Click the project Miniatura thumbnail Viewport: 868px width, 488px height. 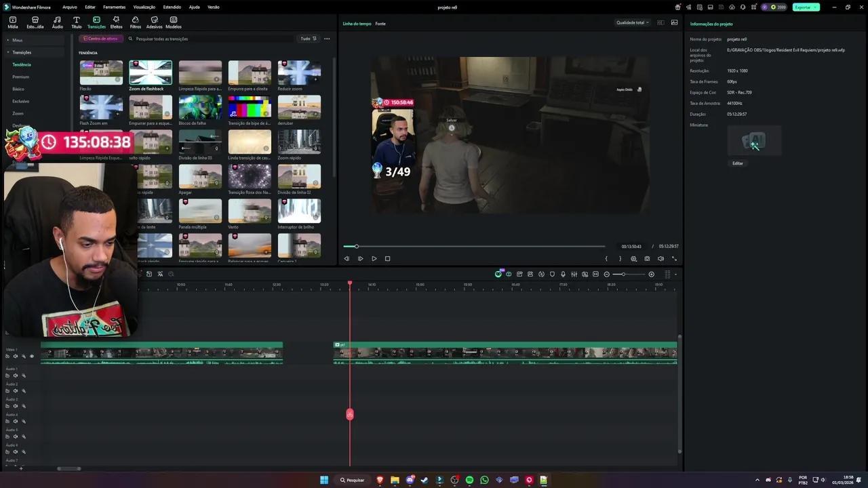[754, 141]
